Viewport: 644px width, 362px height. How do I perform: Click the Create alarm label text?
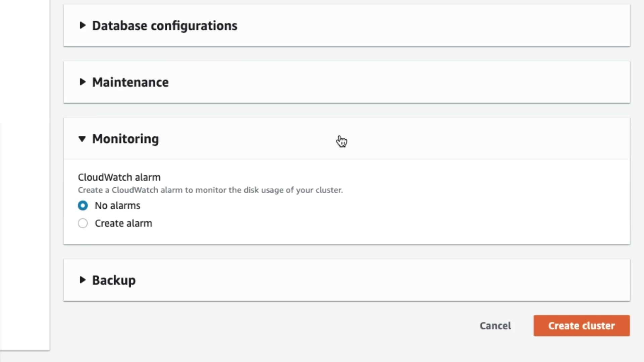[123, 223]
